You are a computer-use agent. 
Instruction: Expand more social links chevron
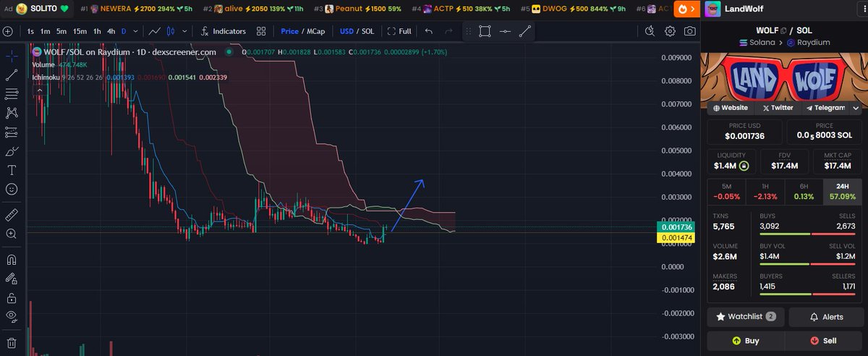856,107
